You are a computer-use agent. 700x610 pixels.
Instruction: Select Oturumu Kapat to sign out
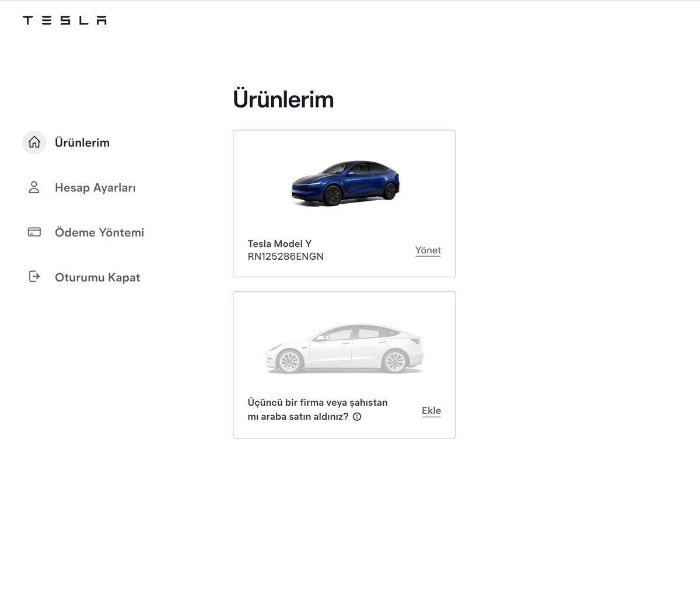click(97, 277)
